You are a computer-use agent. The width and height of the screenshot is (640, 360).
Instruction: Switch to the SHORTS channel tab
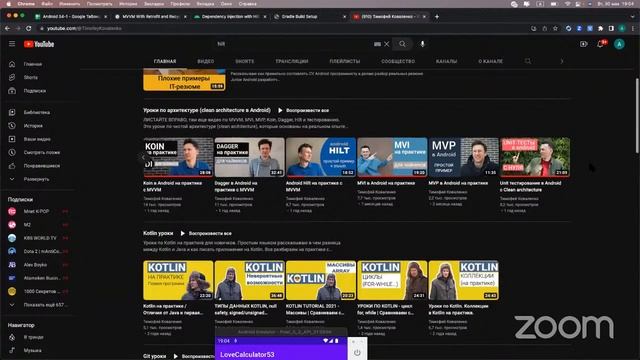coord(244,61)
